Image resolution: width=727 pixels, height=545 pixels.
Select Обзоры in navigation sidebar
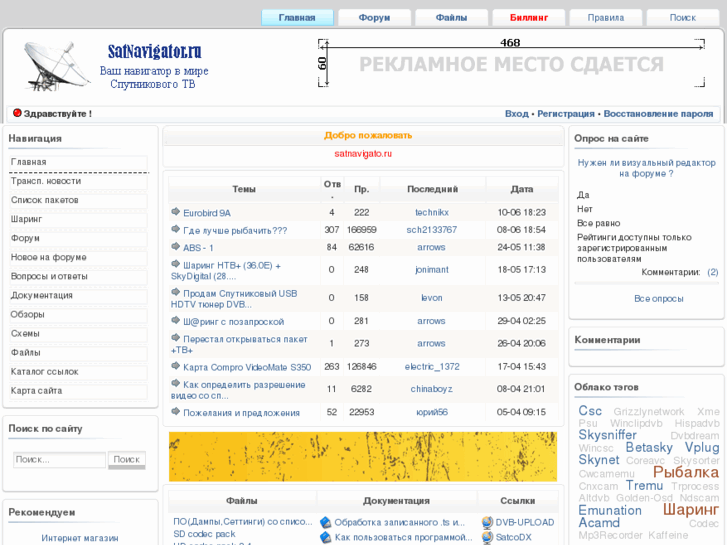(x=78, y=314)
